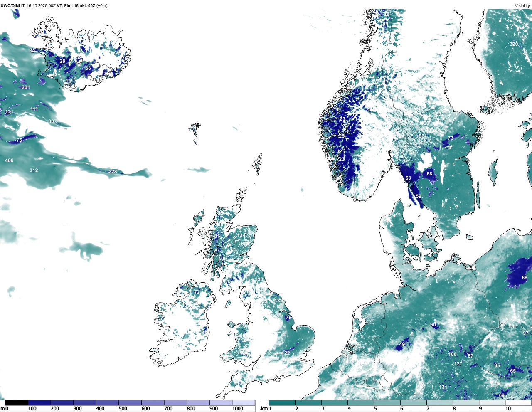Image resolution: width=532 pixels, height=412 pixels.
Task: Click the "25" value over western Norway
Action: coord(342,136)
